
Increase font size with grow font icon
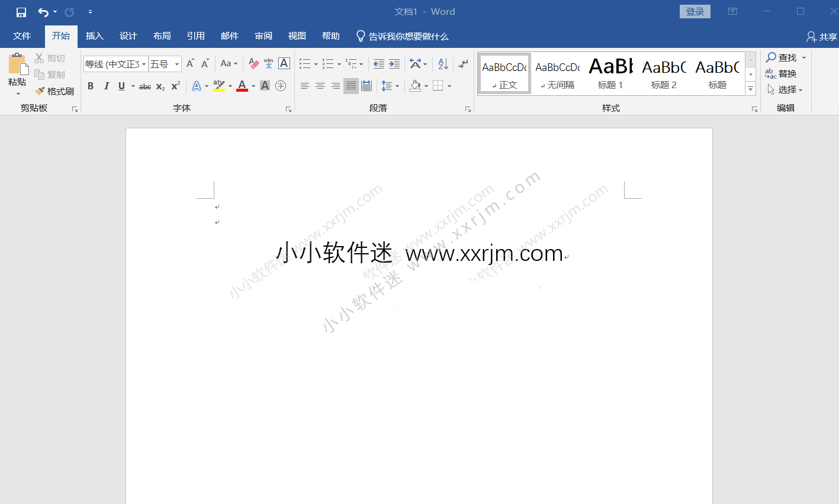coord(191,63)
